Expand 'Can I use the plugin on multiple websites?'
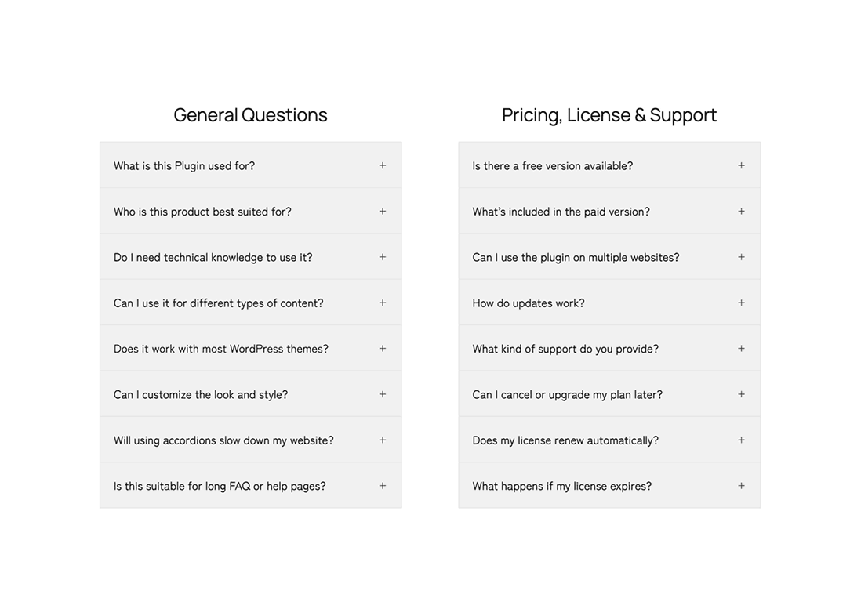861x616 pixels. coord(576,258)
